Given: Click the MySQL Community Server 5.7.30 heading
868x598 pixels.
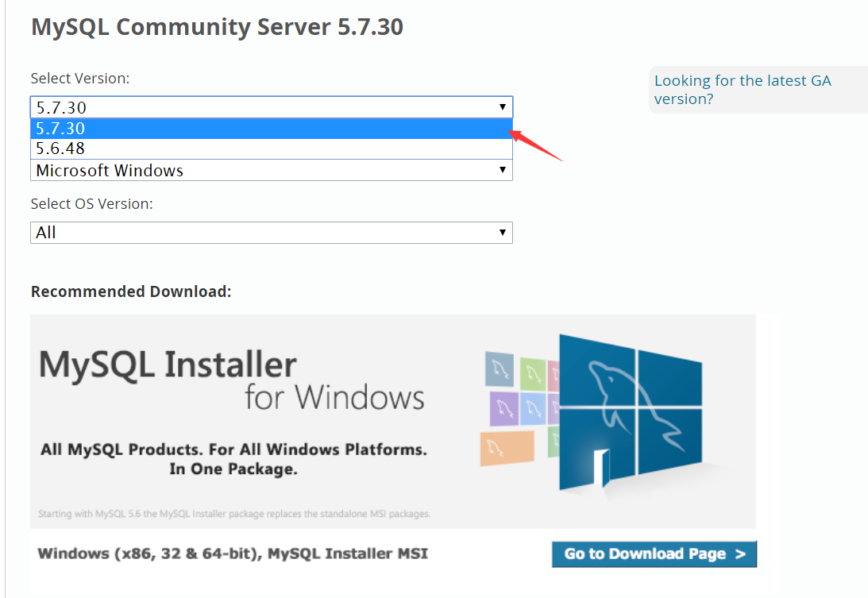Looking at the screenshot, I should click(217, 27).
